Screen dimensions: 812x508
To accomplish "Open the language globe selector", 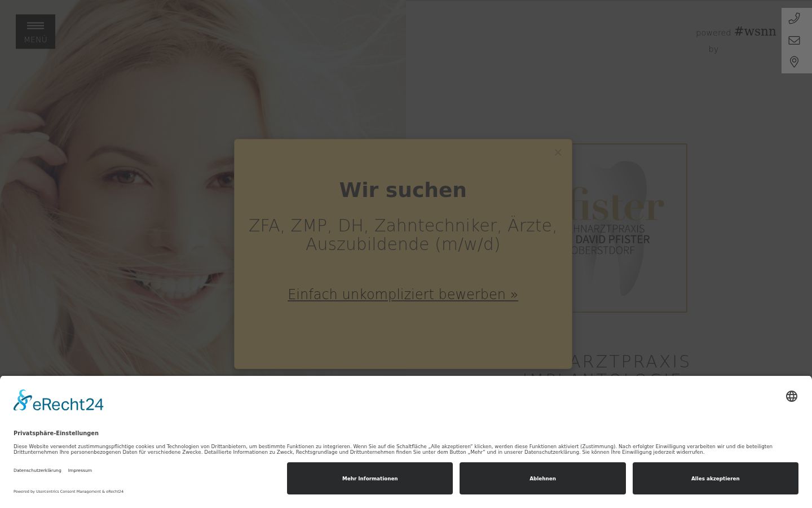I will coord(792,396).
